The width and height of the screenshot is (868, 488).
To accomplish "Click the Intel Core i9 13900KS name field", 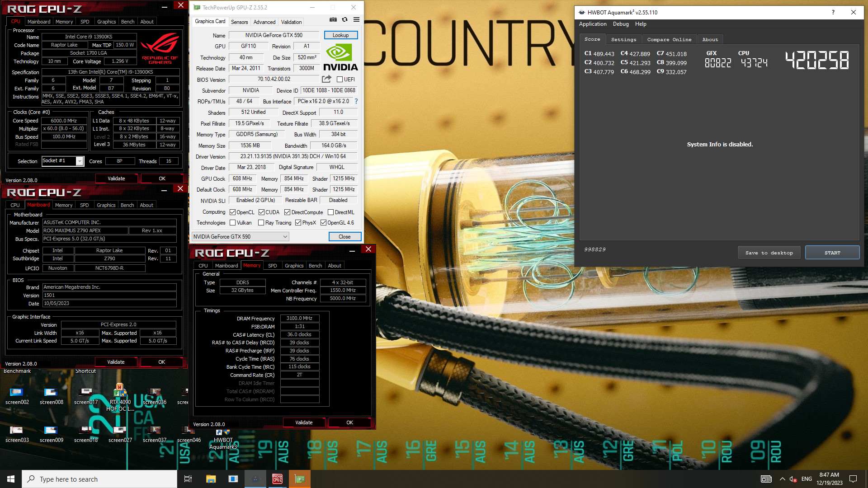I will tap(89, 37).
